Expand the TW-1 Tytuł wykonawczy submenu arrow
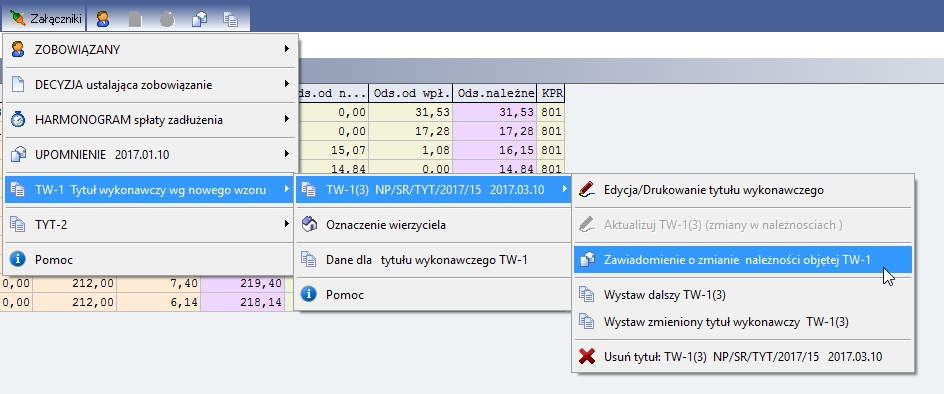The image size is (944, 394). pos(287,189)
